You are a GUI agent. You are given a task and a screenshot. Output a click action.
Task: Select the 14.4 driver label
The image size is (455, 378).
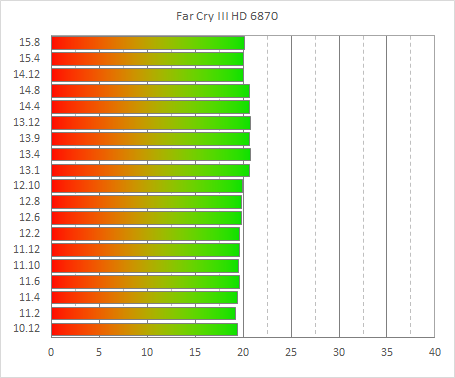(29, 106)
